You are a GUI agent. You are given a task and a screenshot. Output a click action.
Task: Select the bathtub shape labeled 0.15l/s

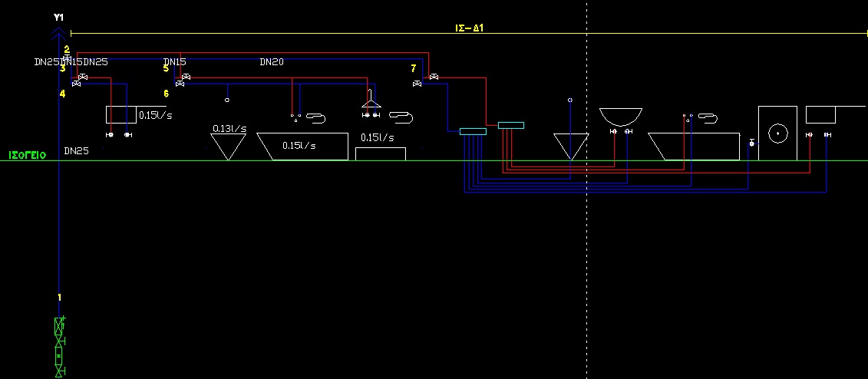pos(302,146)
